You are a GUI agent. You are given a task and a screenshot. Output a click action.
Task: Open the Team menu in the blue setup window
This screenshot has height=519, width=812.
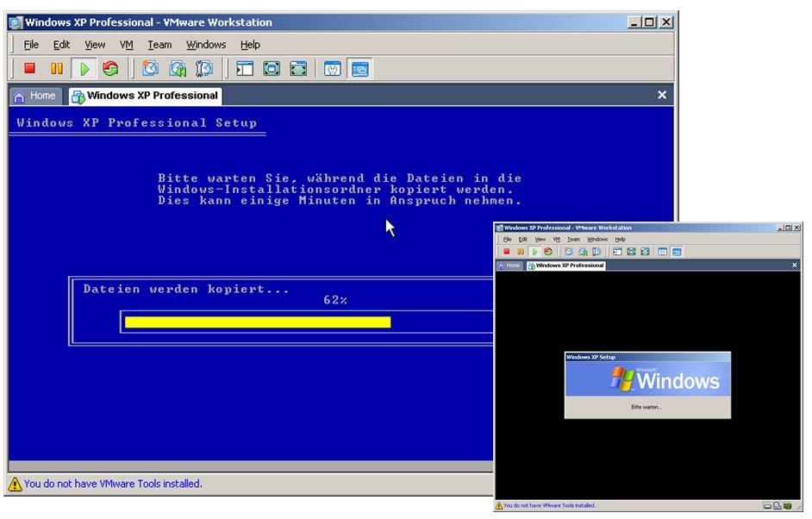click(x=159, y=45)
